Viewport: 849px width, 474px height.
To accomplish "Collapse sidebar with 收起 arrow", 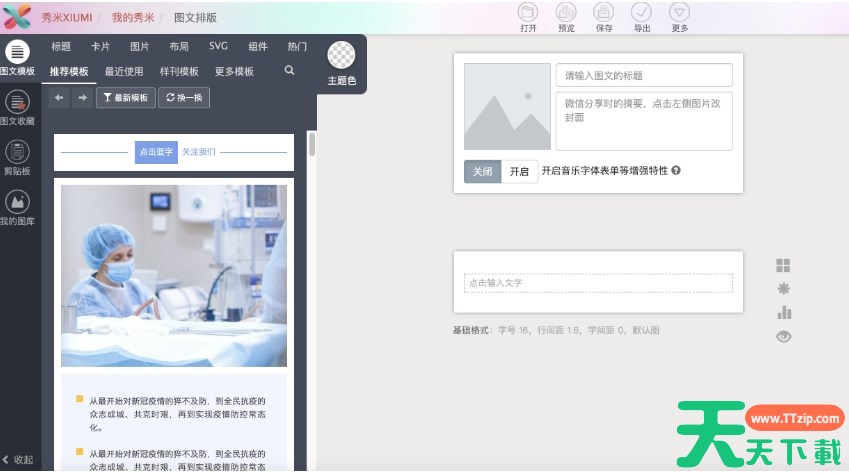I will pos(17,460).
